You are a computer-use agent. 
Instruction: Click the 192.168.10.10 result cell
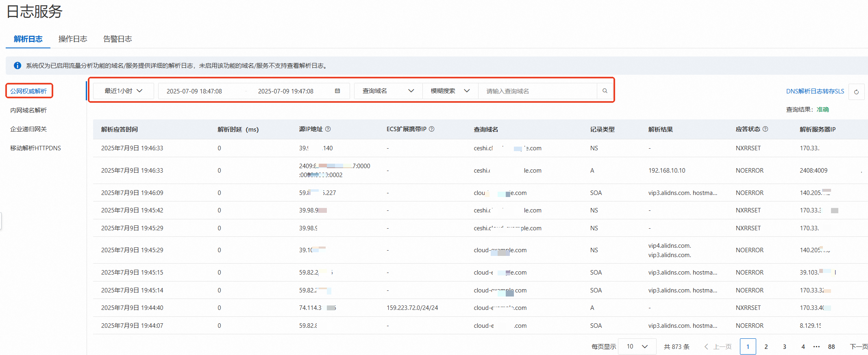click(667, 171)
